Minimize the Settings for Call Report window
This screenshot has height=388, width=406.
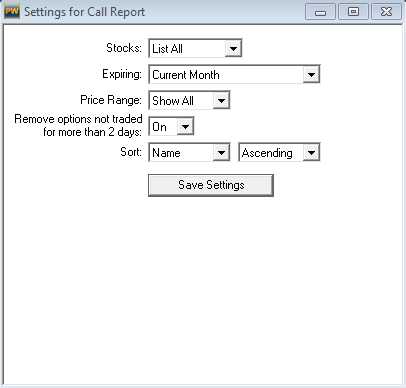[320, 12]
